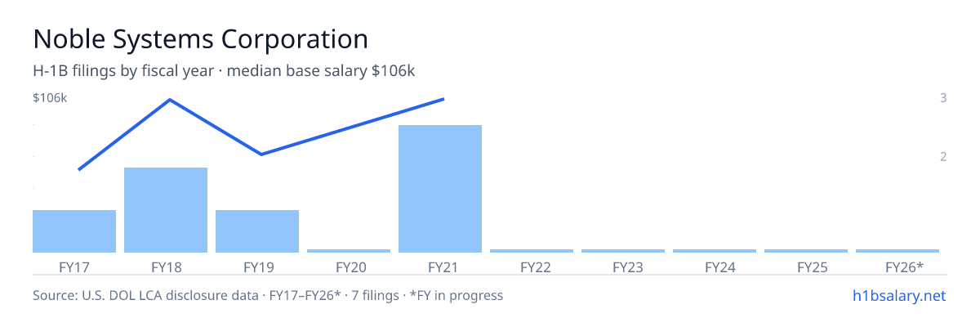Click the FY26* bar stub
The image size is (980, 327).
(898, 251)
